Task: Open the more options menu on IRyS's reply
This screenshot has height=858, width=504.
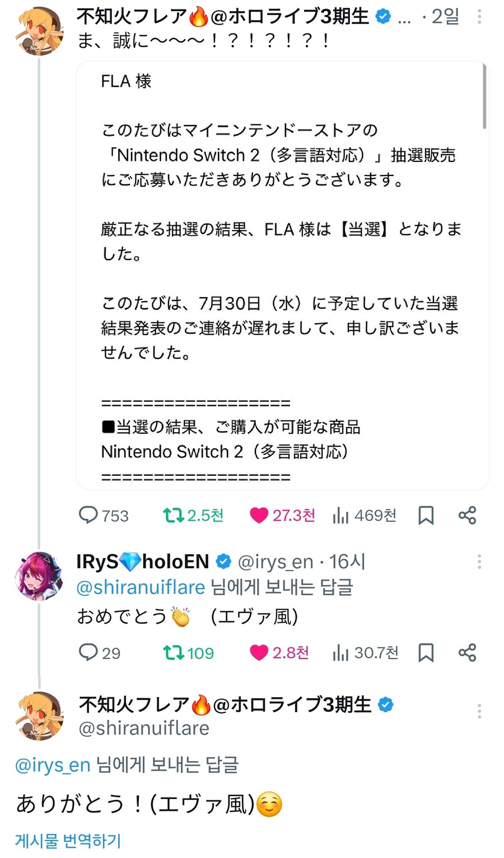Action: coord(480,561)
